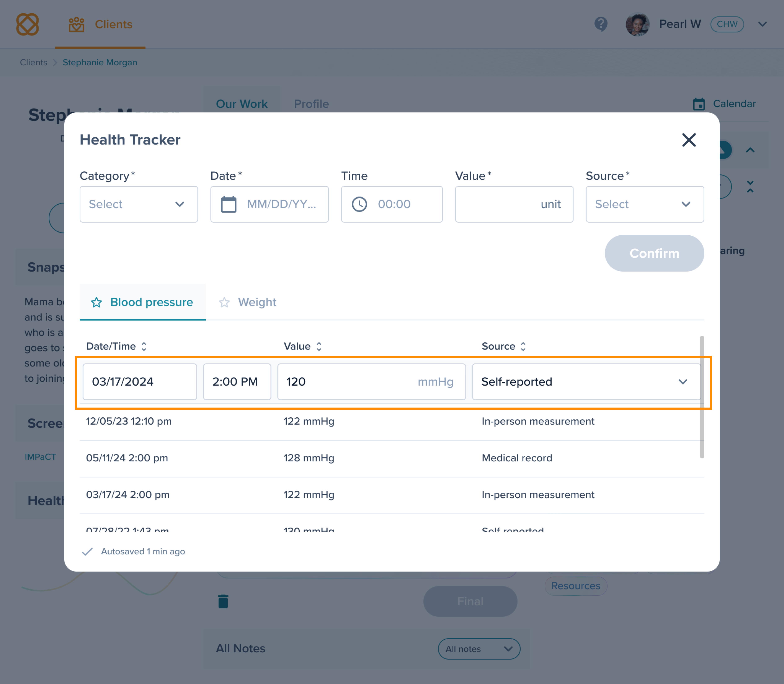
Task: Open the All notes filter dropdown
Action: (479, 649)
